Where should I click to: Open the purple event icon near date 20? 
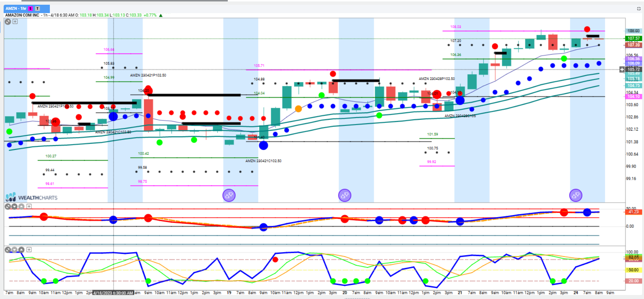coord(345,196)
